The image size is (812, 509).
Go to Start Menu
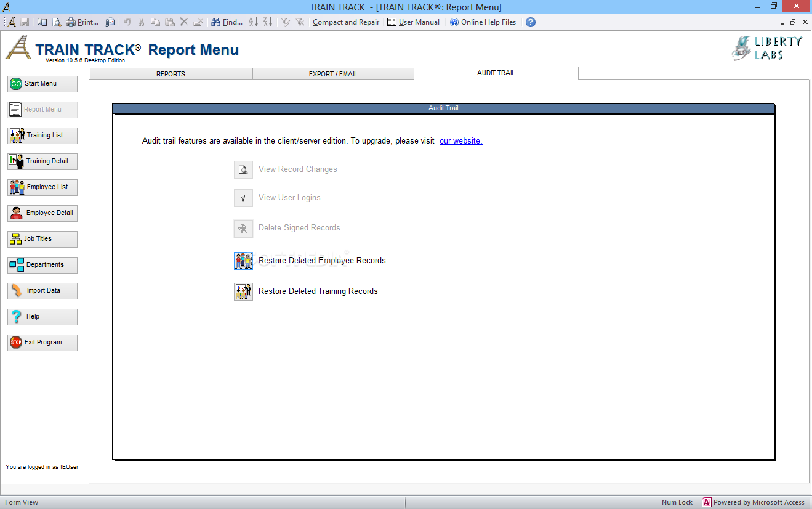42,84
